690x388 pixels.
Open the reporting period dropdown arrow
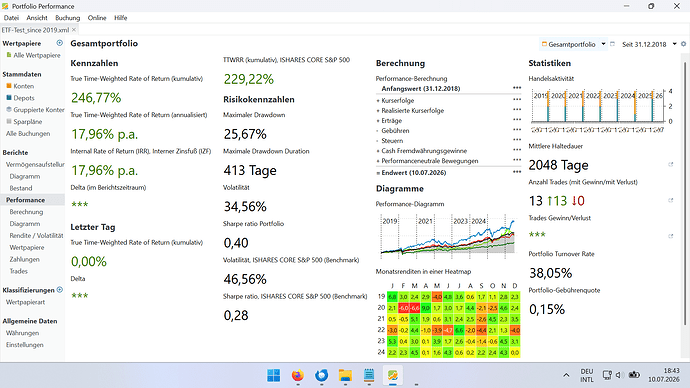click(x=674, y=44)
